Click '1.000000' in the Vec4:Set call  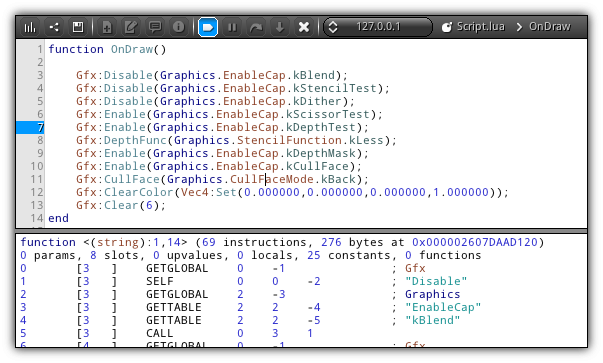coord(461,192)
